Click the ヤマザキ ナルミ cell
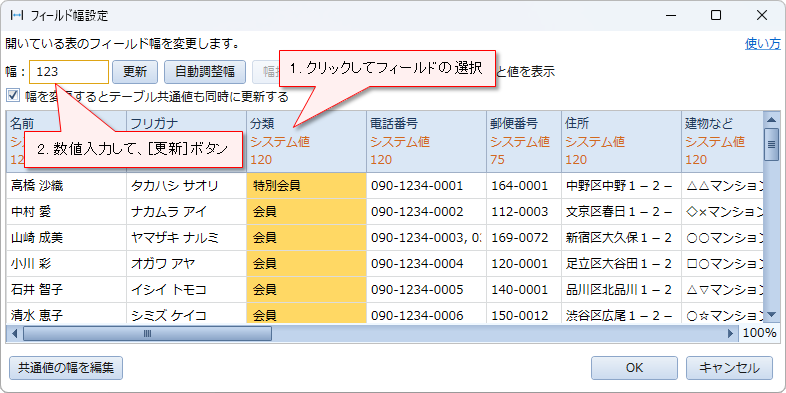The width and height of the screenshot is (786, 393). tap(186, 238)
